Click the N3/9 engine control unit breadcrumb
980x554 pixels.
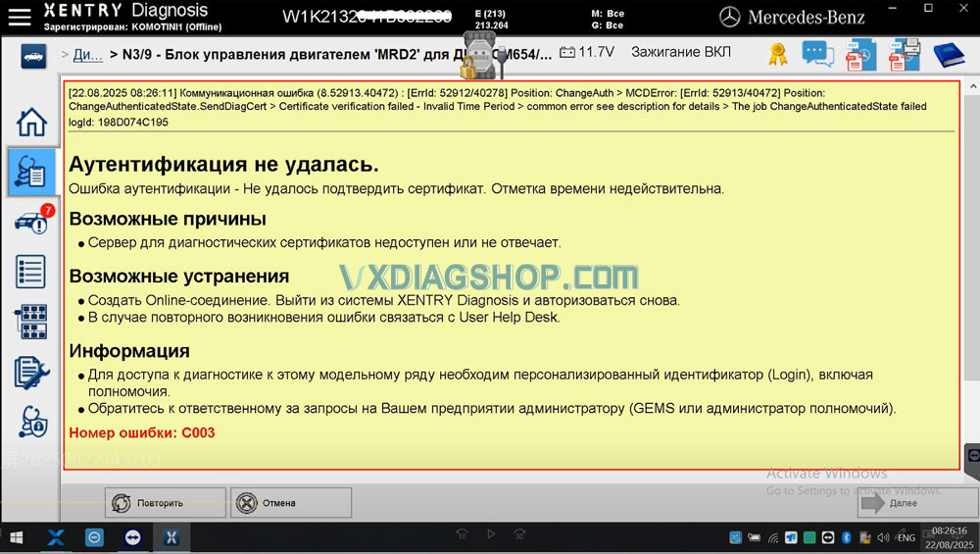pos(337,54)
